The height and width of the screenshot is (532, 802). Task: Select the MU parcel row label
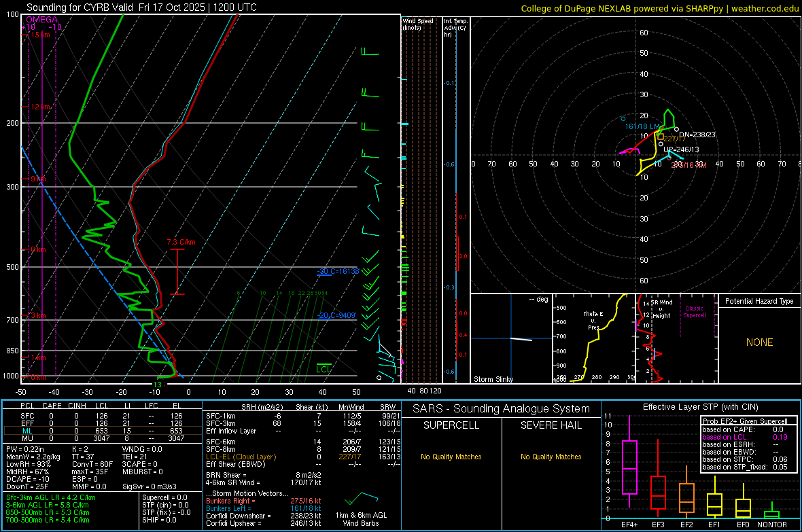coord(27,438)
